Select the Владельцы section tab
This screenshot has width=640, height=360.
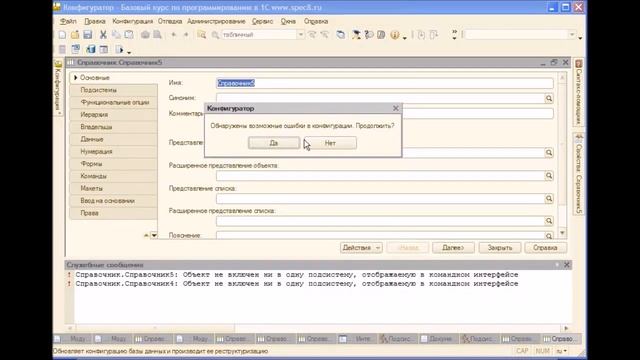(x=113, y=127)
